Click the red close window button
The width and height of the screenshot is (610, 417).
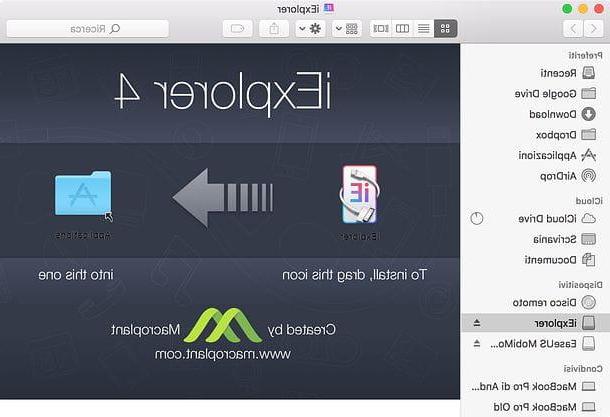599,9
